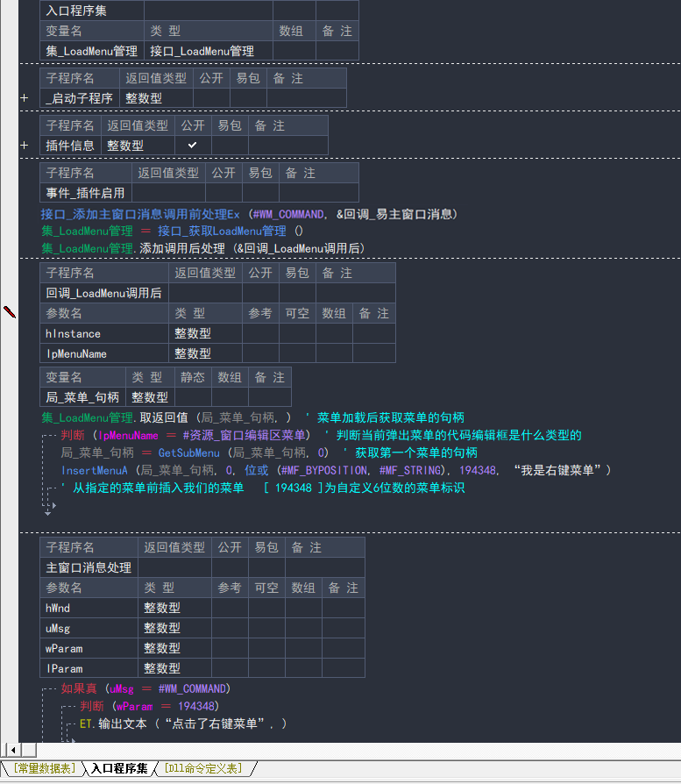Expand the _启动子程序 subroutine
The height and width of the screenshot is (784, 681).
tap(25, 99)
